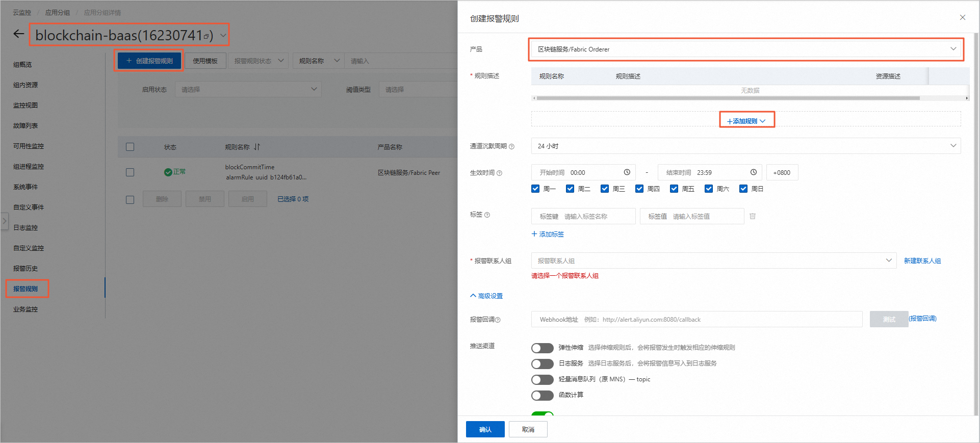Click the 测试 webhook button
980x443 pixels.
point(889,319)
